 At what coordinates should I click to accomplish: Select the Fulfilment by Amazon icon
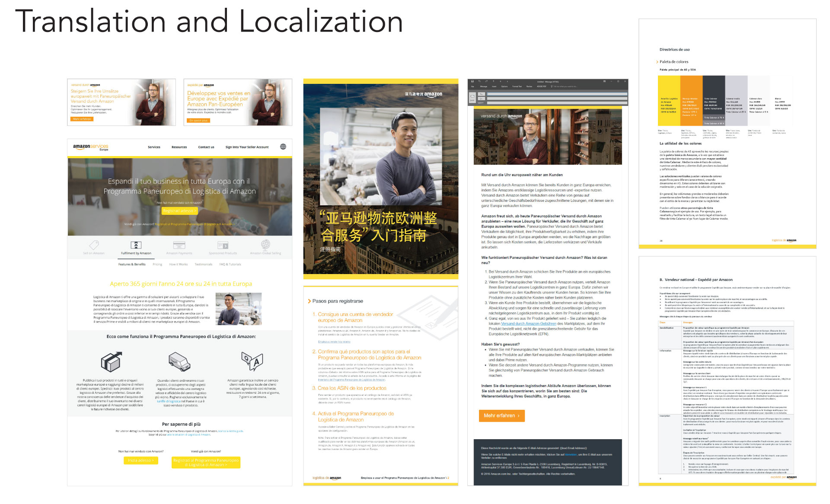pyautogui.click(x=136, y=245)
